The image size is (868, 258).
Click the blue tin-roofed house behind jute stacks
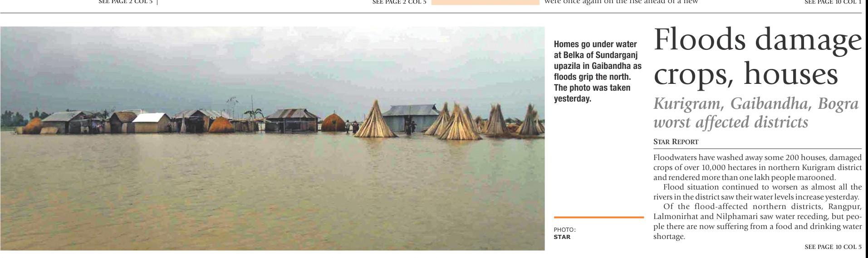click(x=411, y=117)
